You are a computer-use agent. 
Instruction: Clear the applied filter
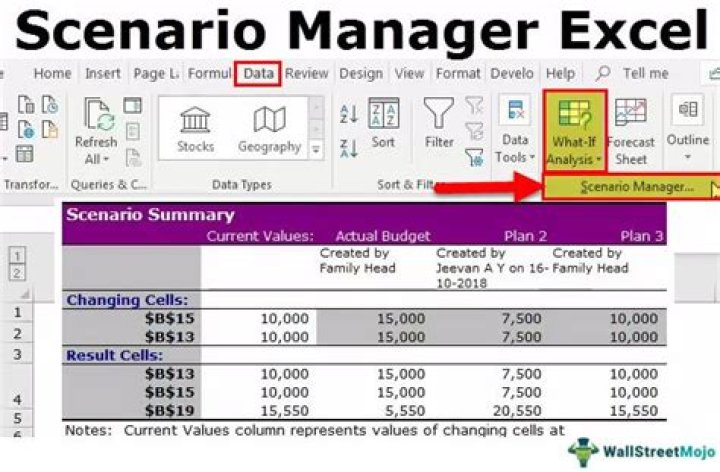click(x=474, y=105)
